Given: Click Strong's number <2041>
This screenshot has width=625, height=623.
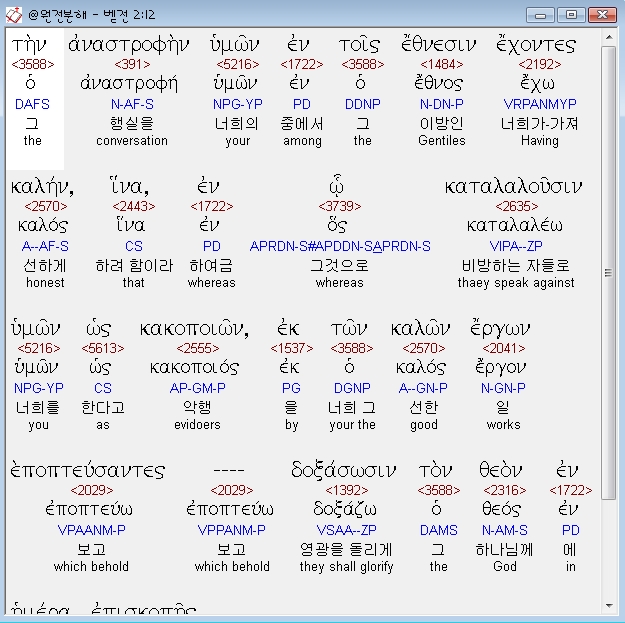Looking at the screenshot, I should (503, 348).
